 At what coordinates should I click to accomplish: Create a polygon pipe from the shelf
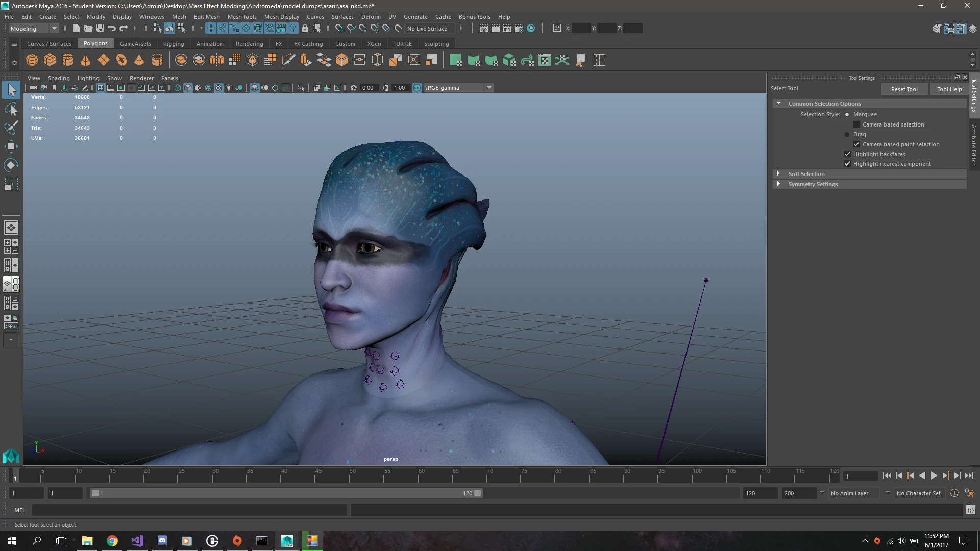pyautogui.click(x=157, y=60)
